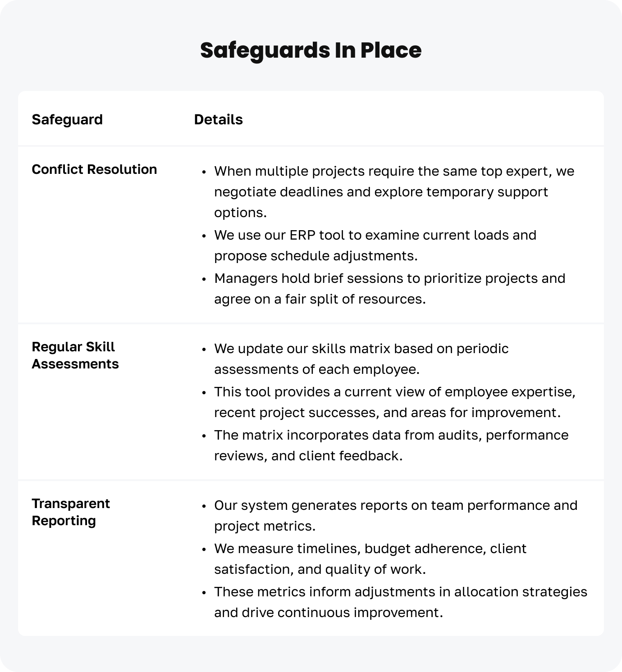Click the bullet on updating skills matrix
622x672 pixels.
(x=361, y=359)
